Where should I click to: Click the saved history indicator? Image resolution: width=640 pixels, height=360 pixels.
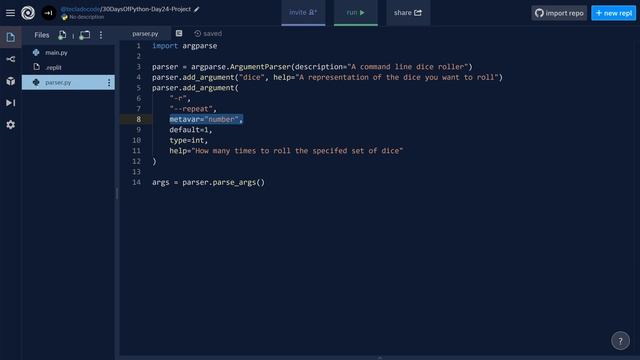208,33
